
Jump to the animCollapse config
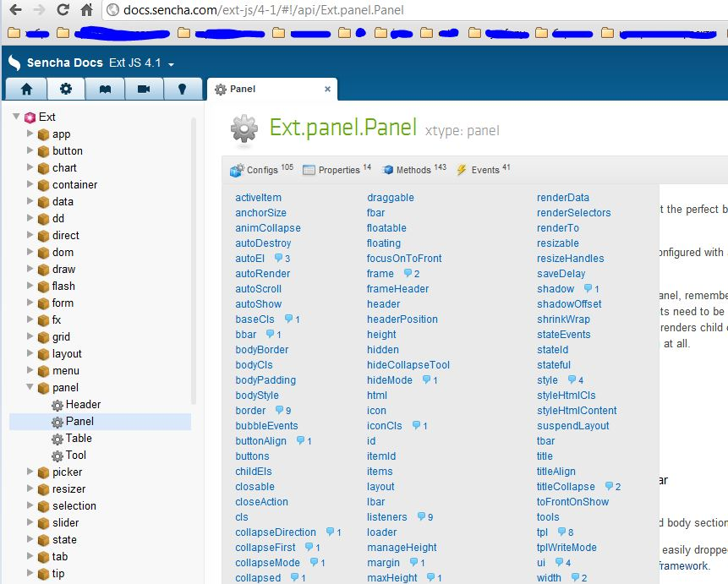tap(268, 228)
